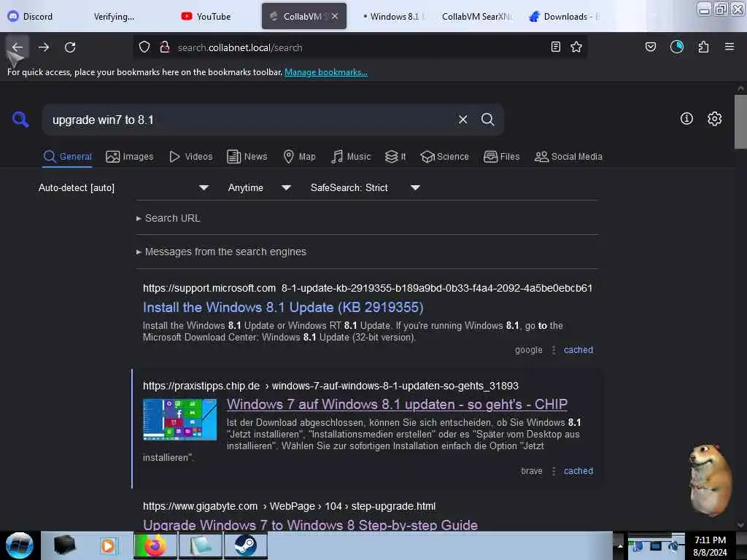Open the Anytime time range dropdown
This screenshot has width=747, height=560.
pos(259,187)
